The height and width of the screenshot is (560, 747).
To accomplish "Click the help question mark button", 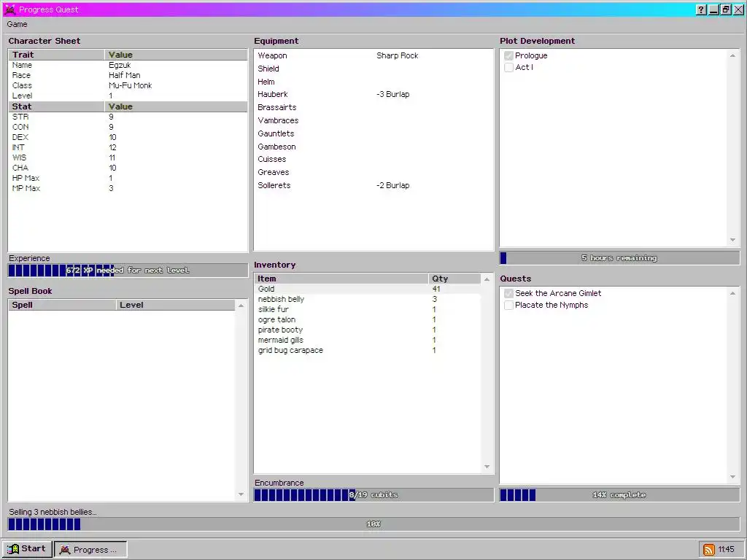I will coord(701,9).
